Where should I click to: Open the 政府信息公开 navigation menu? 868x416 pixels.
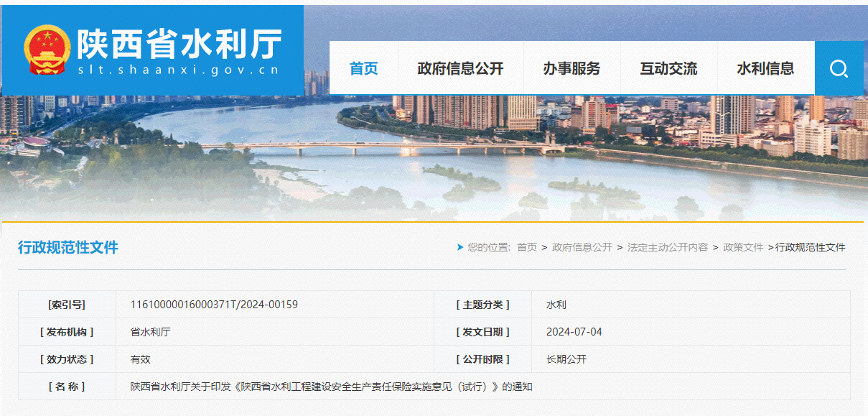(460, 68)
